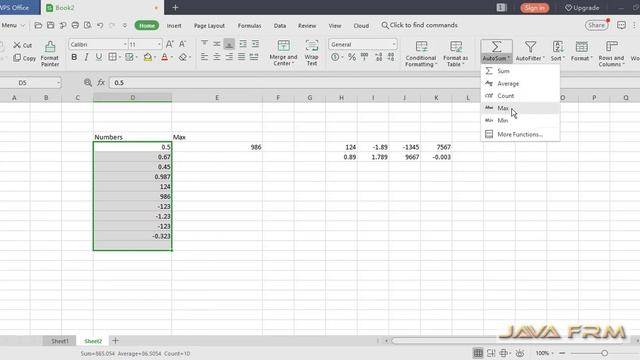Screen dimensions: 640x360
Task: Toggle Wrap Text
Action: [x=311, y=53]
